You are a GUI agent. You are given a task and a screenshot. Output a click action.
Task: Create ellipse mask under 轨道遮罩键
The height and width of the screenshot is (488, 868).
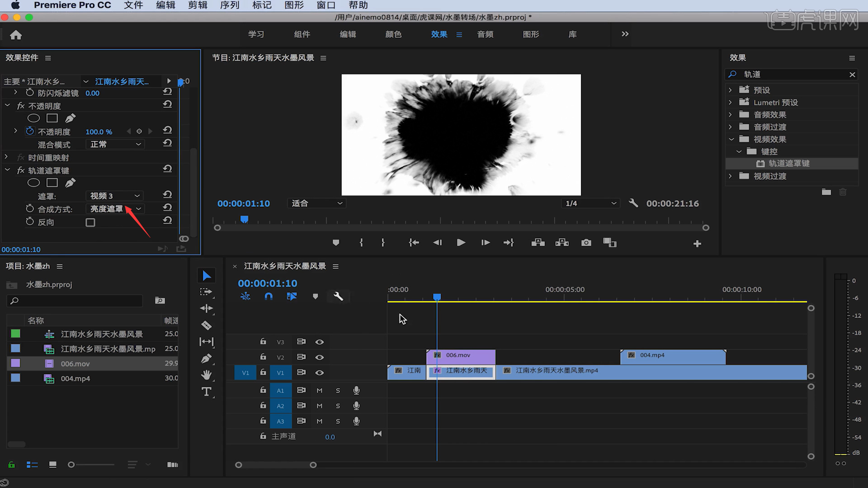33,183
